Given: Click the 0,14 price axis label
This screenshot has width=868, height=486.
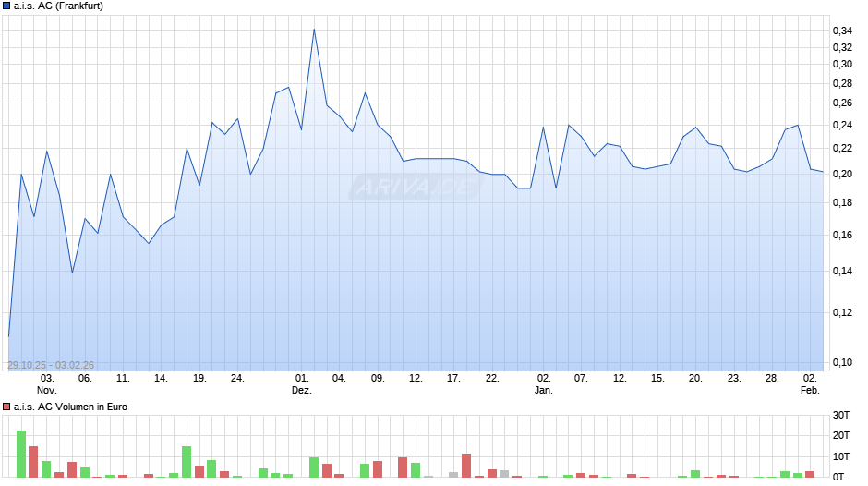Looking at the screenshot, I should point(842,271).
